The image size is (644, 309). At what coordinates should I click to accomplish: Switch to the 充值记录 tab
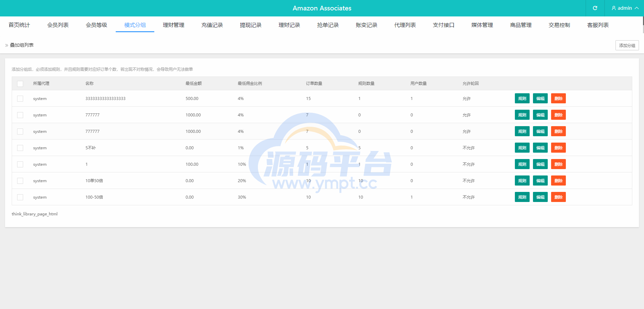point(212,25)
